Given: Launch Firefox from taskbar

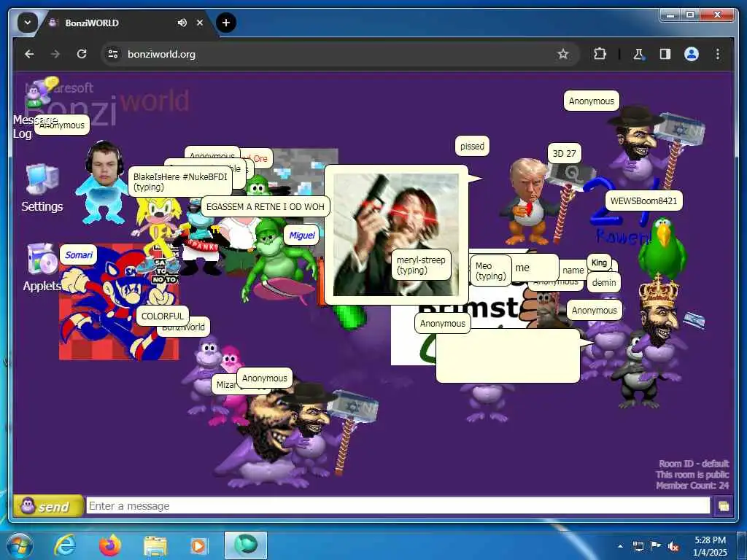Looking at the screenshot, I should [110, 545].
